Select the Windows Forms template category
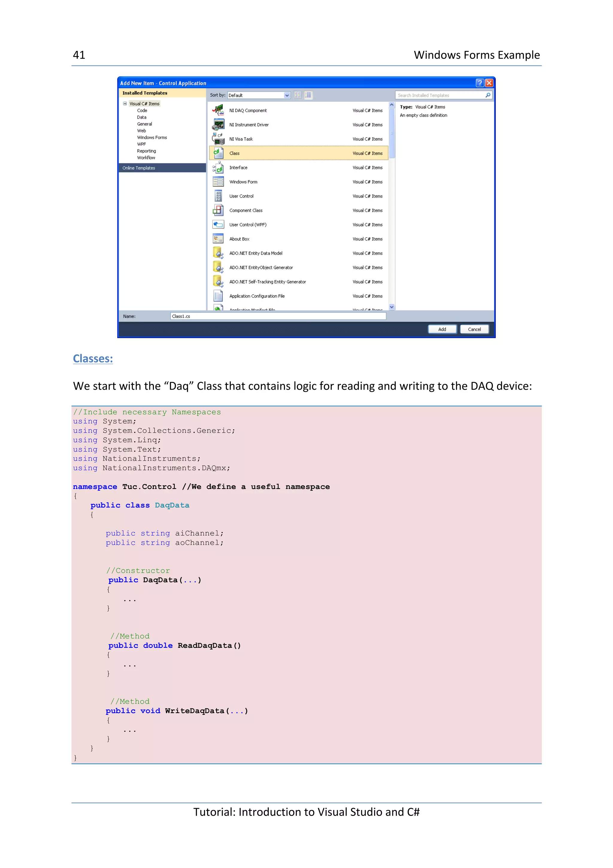 [x=152, y=137]
